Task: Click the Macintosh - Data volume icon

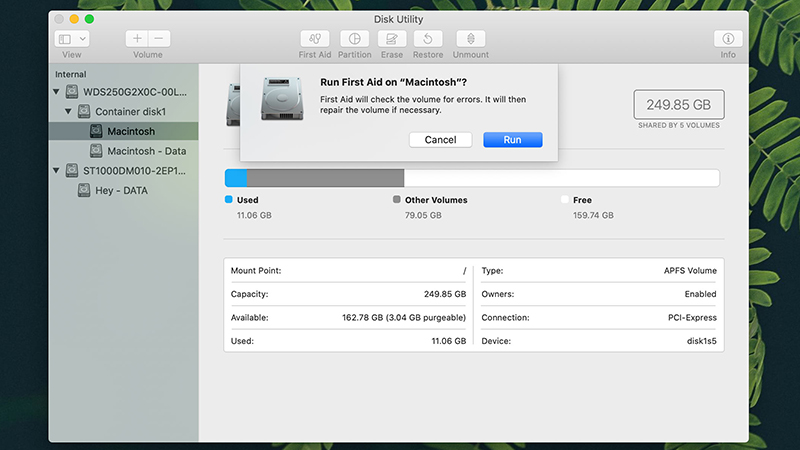Action: [x=96, y=151]
